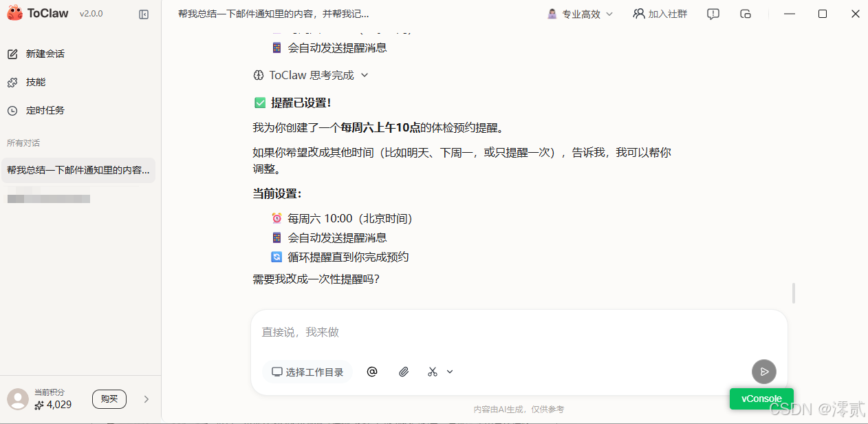Open the 专业高效 mode dropdown

pyautogui.click(x=580, y=14)
